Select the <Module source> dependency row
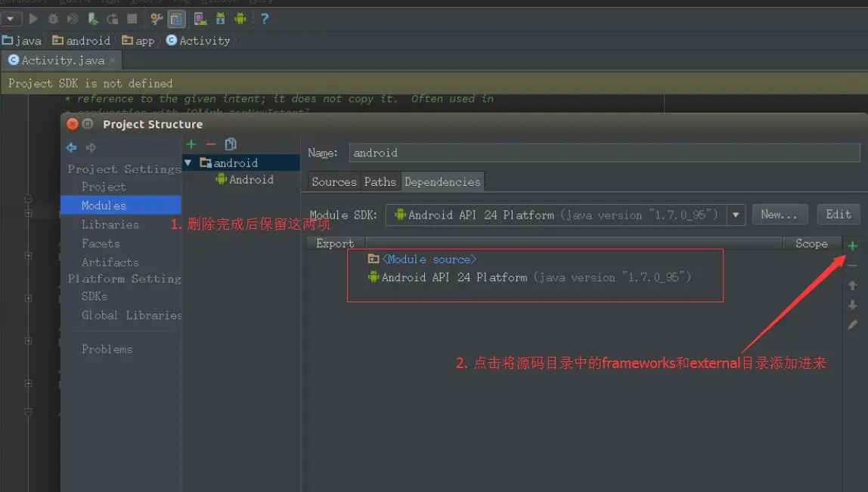This screenshot has height=492, width=868. (x=422, y=259)
